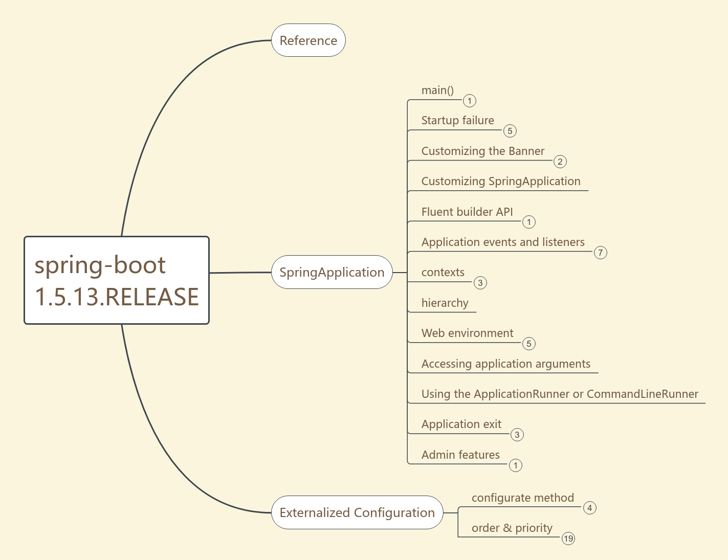Image resolution: width=728 pixels, height=560 pixels.
Task: Expand the Web environment branch
Action: (529, 344)
